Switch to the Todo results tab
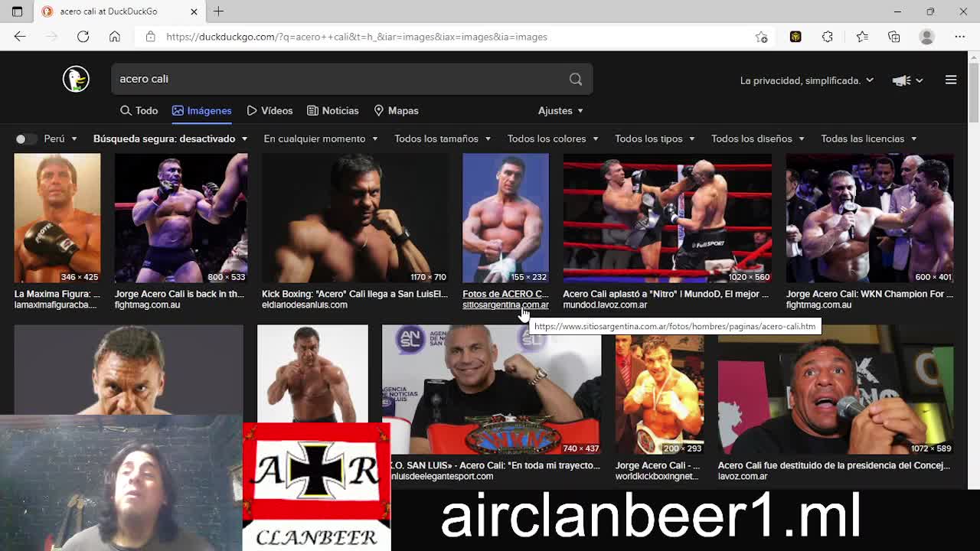This screenshot has height=551, width=980. 139,111
